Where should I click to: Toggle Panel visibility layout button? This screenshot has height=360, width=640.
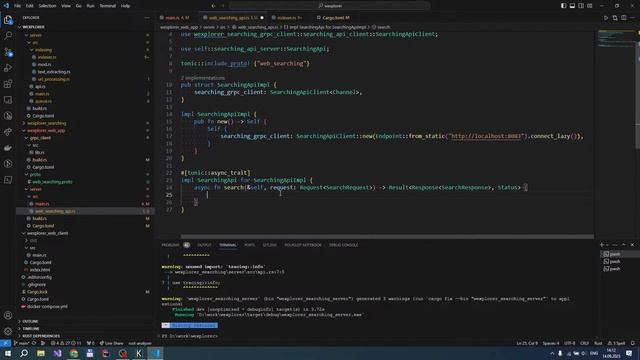572,6
